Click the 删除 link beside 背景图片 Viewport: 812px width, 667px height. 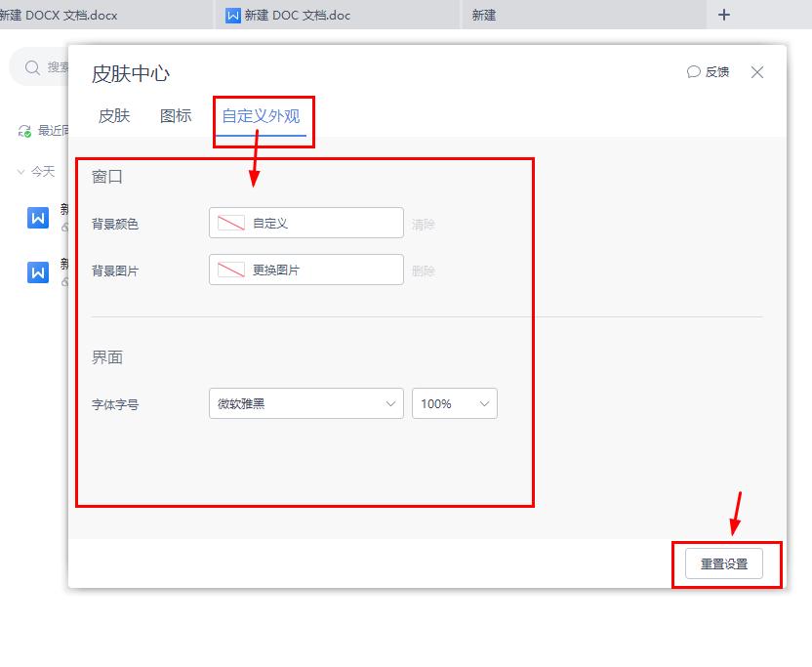(425, 271)
